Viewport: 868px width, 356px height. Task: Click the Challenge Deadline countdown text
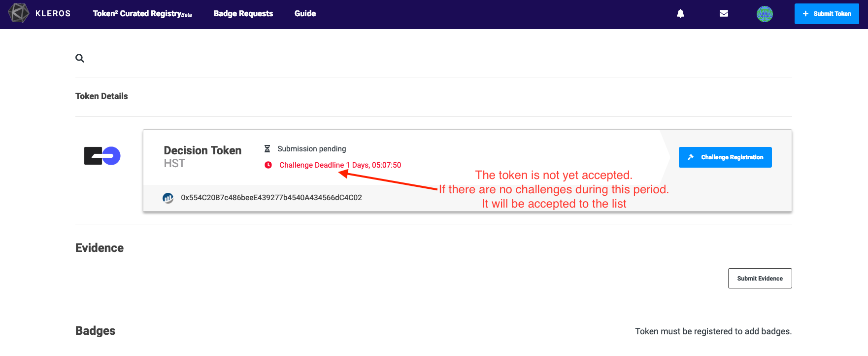340,165
